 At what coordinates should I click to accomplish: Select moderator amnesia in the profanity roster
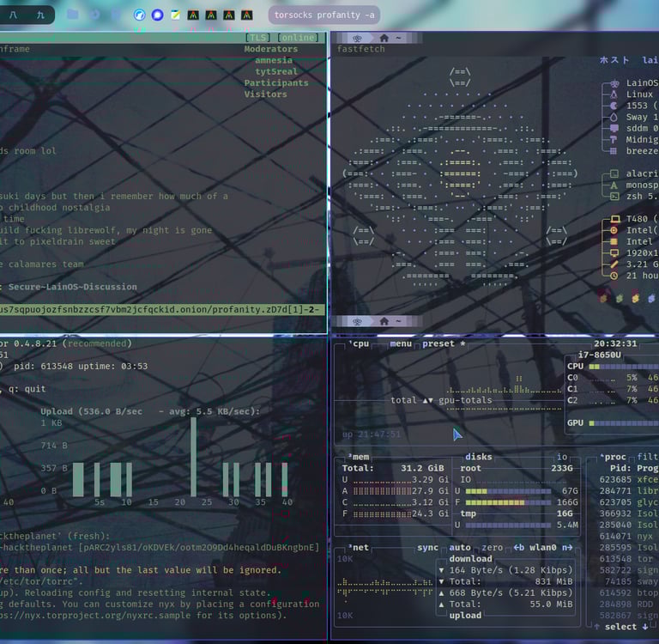[x=274, y=60]
